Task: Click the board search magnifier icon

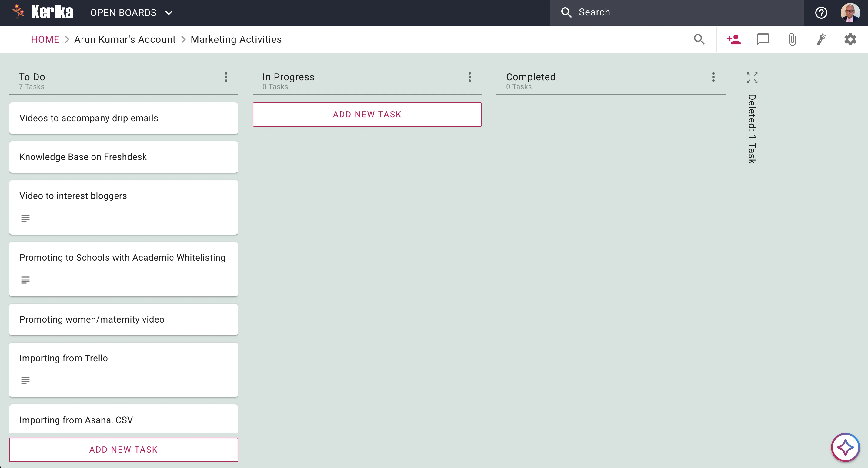Action: 699,39
